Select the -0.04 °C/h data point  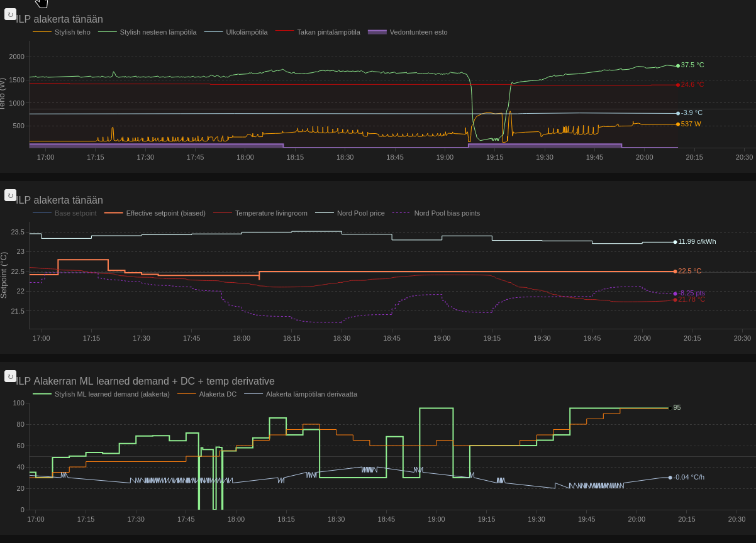point(670,478)
